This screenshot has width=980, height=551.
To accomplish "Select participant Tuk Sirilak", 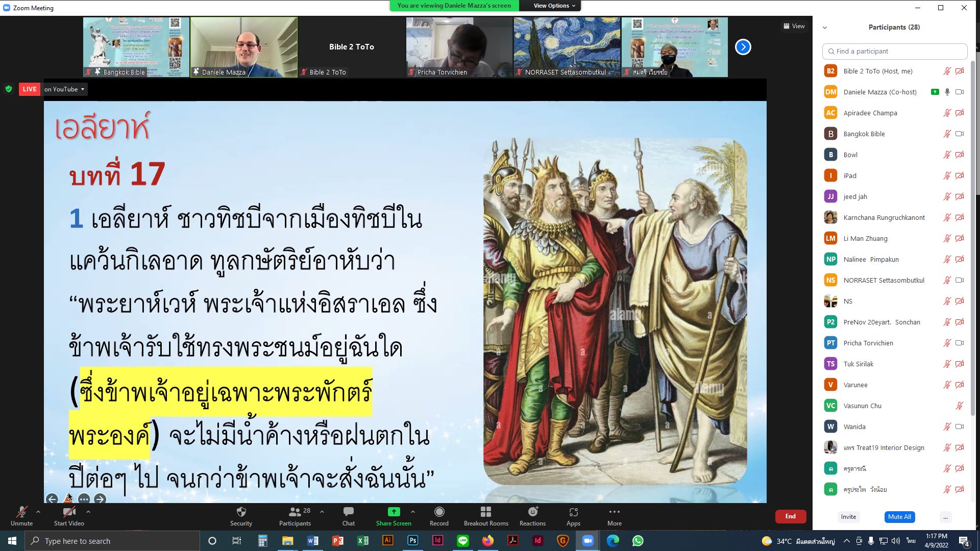I will (x=894, y=364).
